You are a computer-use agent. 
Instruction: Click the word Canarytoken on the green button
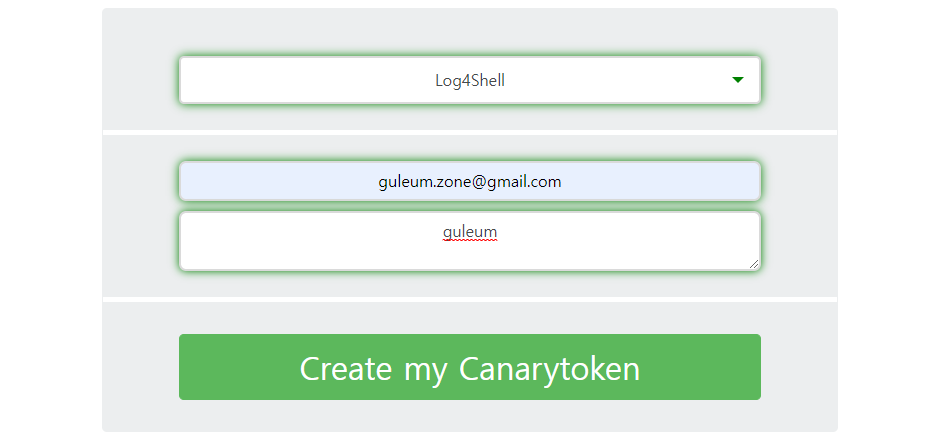549,369
